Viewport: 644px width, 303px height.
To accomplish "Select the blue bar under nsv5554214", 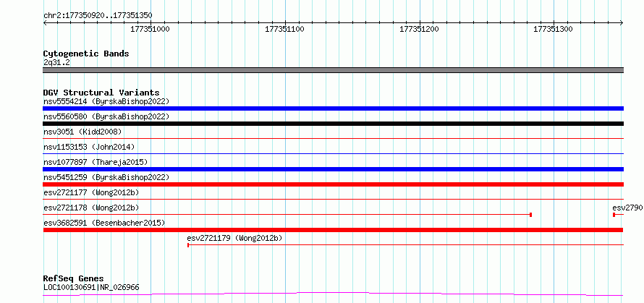I will [x=333, y=108].
